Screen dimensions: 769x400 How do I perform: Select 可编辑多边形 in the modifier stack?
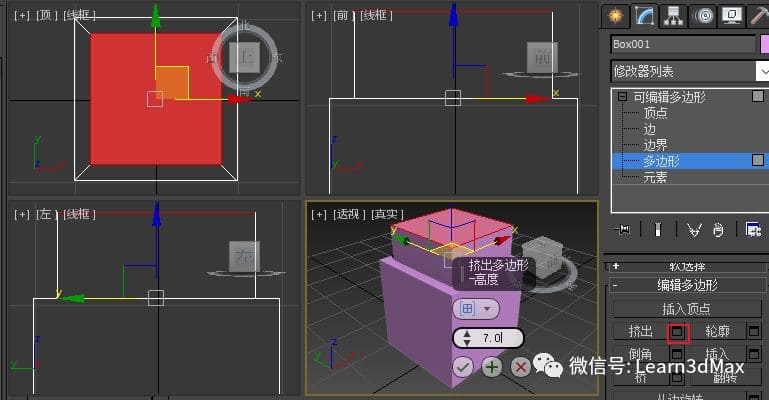tap(669, 97)
